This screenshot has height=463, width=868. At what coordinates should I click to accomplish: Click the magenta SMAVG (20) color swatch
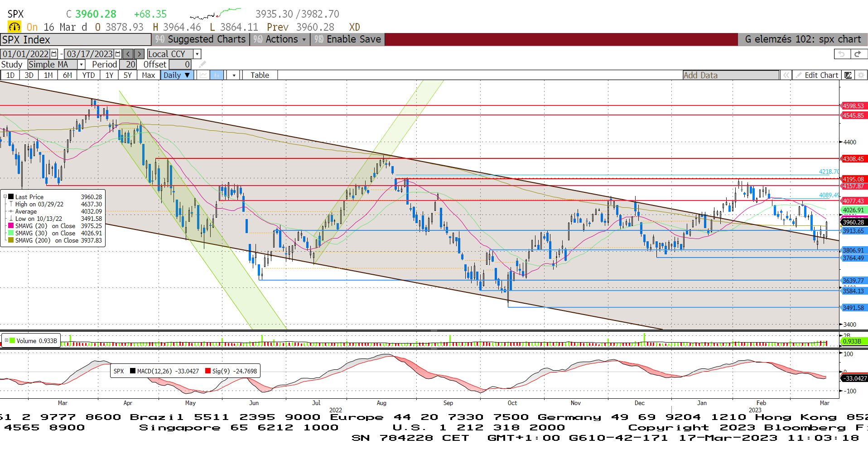11,225
